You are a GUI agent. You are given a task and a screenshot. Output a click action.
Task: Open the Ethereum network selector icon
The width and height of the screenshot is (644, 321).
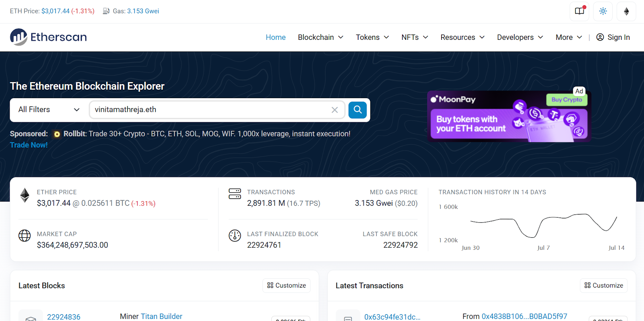[626, 11]
